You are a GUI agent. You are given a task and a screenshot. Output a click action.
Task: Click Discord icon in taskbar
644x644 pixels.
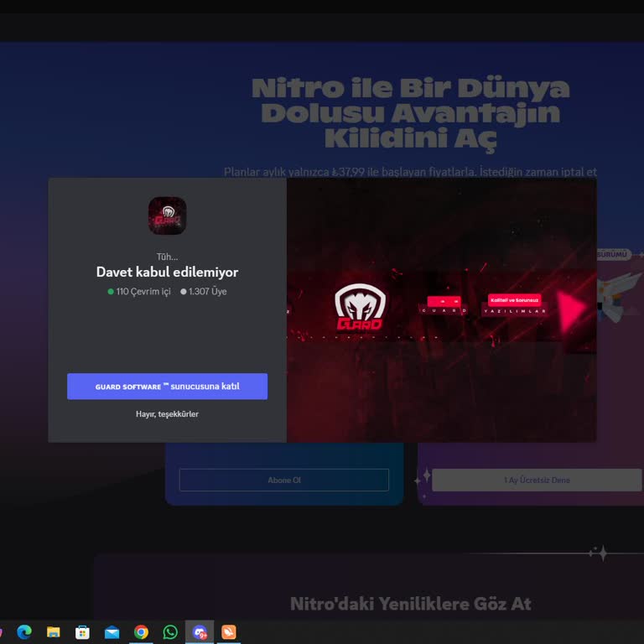[200, 631]
